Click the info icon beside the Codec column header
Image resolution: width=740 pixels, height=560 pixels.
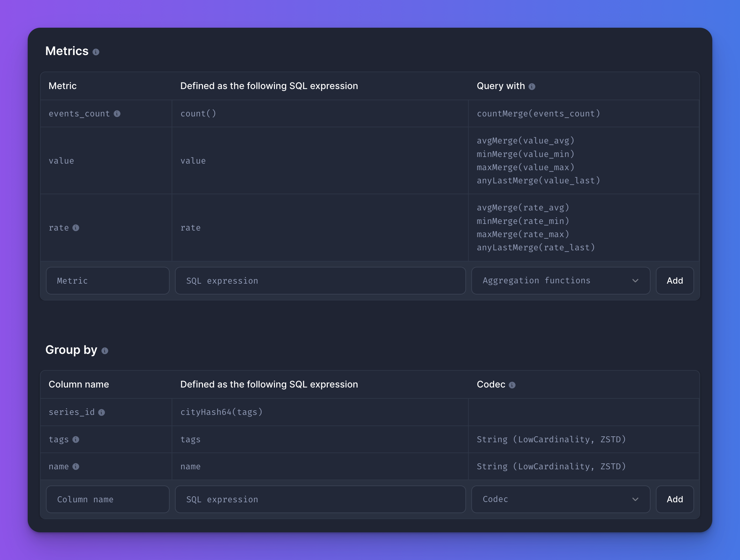(513, 385)
